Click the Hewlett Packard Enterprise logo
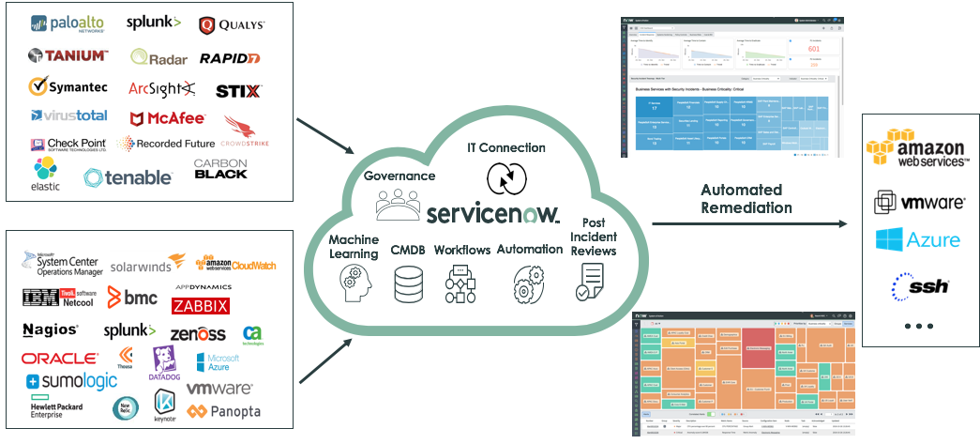 coord(56,406)
